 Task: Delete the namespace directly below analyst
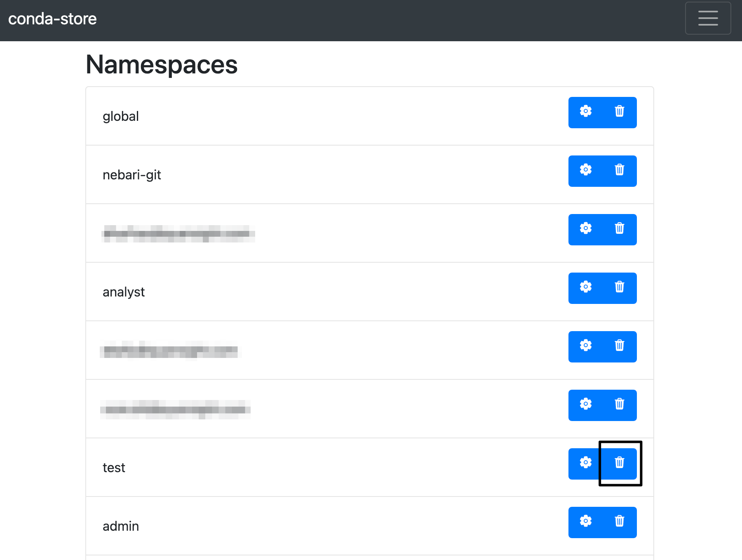coord(619,346)
